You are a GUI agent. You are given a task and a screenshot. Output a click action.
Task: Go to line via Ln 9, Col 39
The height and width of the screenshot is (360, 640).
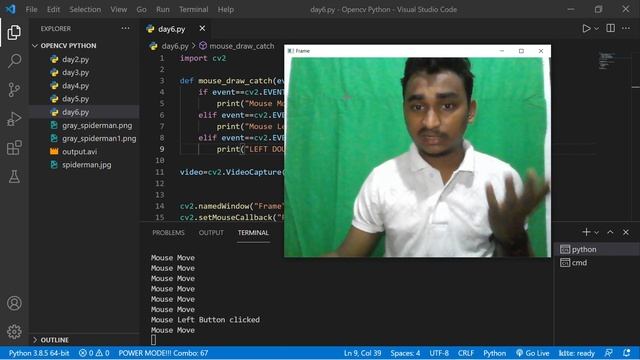[362, 353]
